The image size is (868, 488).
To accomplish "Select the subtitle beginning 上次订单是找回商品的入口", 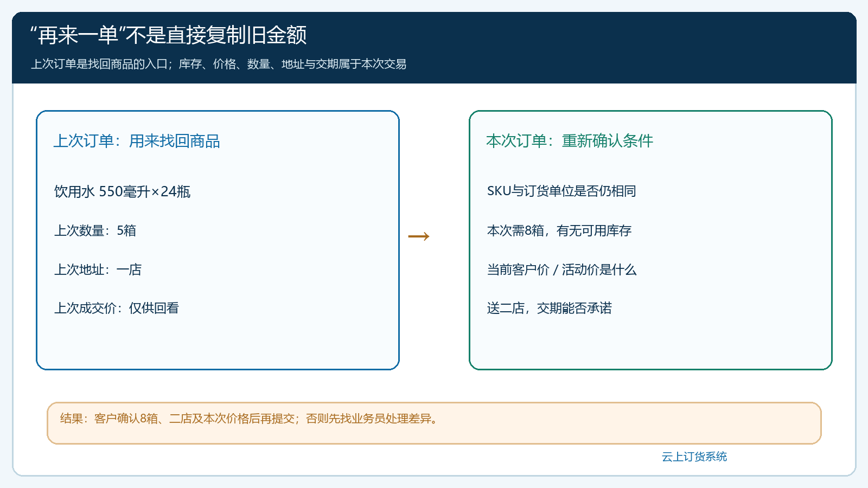I will 219,64.
